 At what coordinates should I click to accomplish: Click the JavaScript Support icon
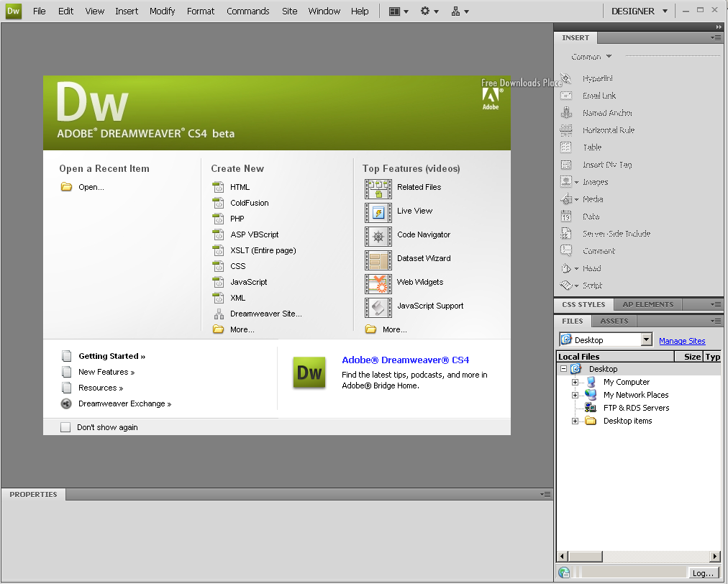pyautogui.click(x=378, y=307)
